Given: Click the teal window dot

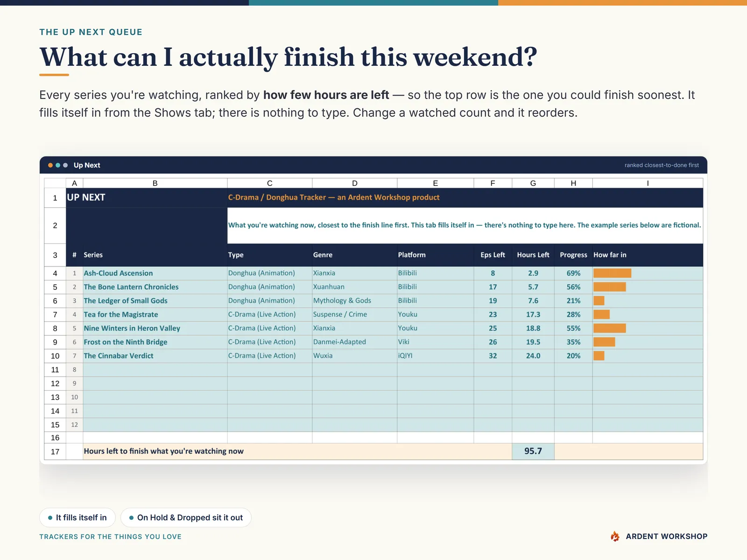Looking at the screenshot, I should (58, 165).
